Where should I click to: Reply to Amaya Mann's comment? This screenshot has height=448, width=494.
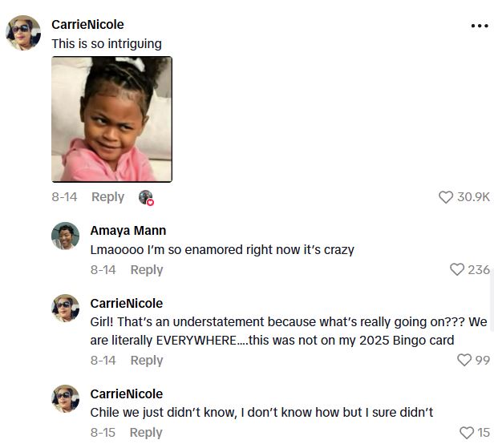click(x=146, y=270)
